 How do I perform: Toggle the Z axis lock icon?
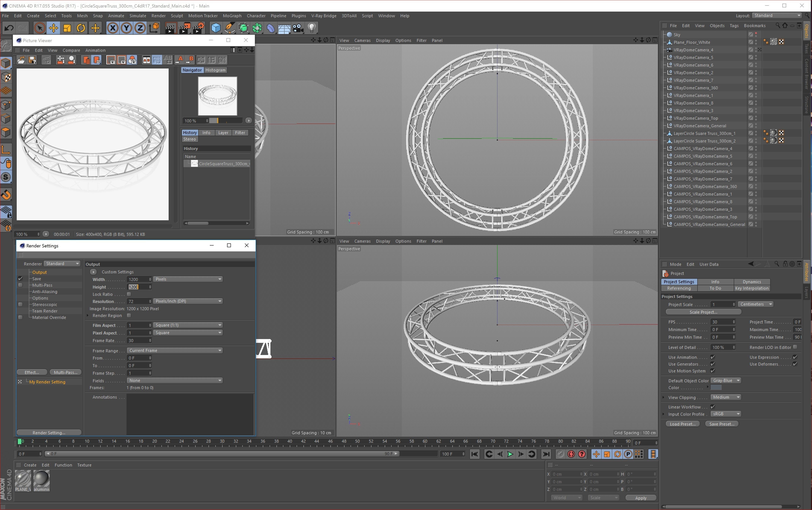[x=140, y=28]
